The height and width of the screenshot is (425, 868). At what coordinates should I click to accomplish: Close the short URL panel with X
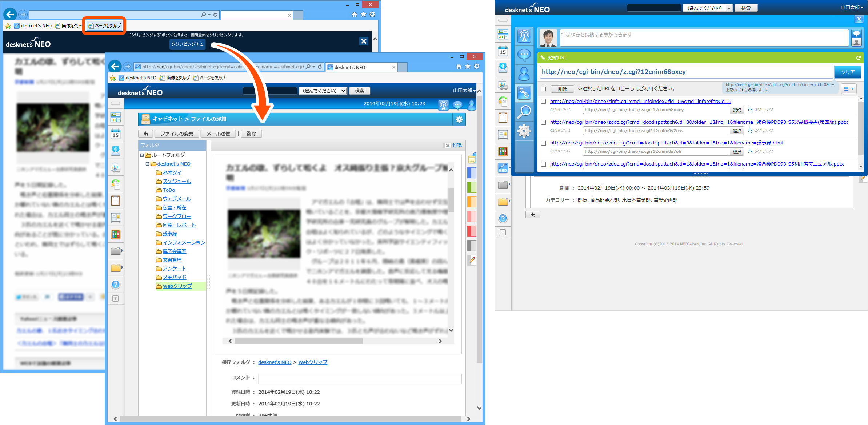click(x=859, y=19)
